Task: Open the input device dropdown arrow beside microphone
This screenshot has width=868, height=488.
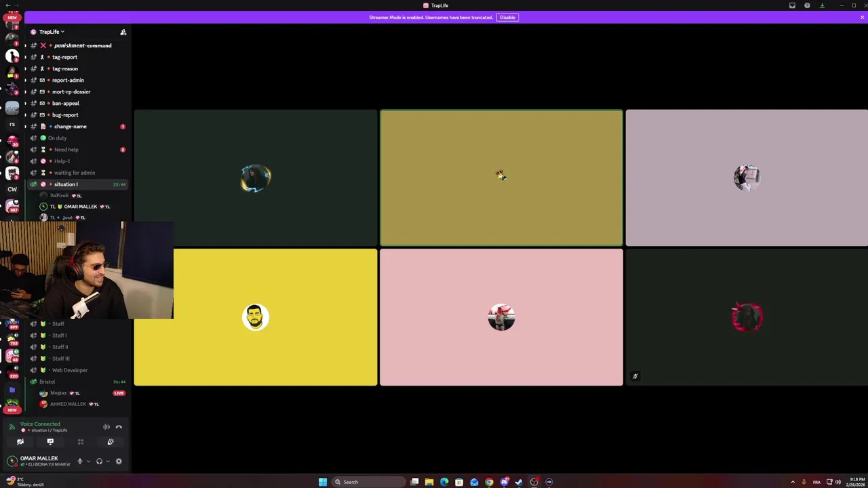Action: [88, 461]
